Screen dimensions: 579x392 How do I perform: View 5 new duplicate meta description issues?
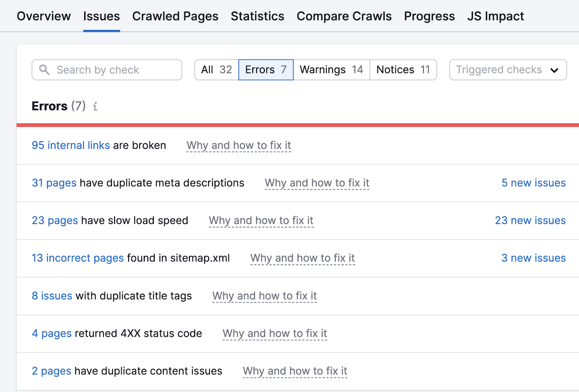tap(533, 183)
